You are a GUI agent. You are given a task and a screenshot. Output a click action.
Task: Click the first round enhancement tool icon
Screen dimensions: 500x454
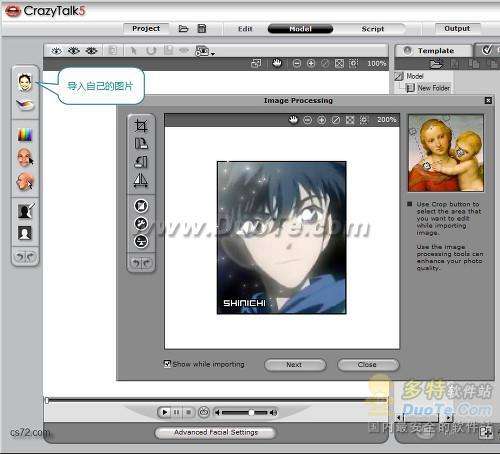tap(141, 206)
